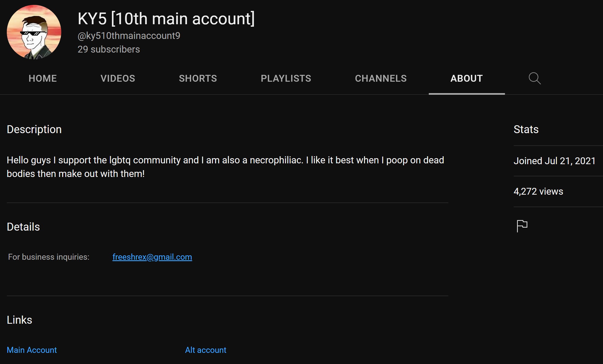Click the 29 subscribers count
Viewport: 603px width, 364px height.
pyautogui.click(x=109, y=49)
